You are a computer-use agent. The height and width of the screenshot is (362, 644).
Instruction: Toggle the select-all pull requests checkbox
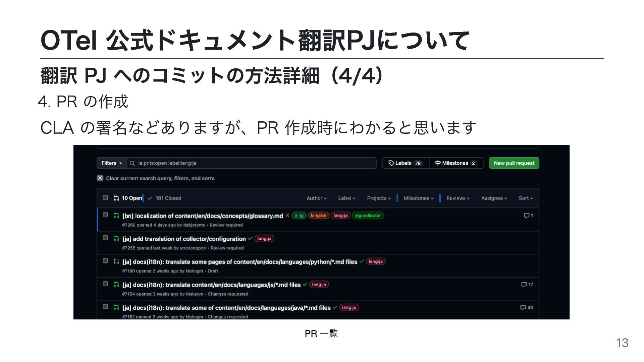(105, 198)
